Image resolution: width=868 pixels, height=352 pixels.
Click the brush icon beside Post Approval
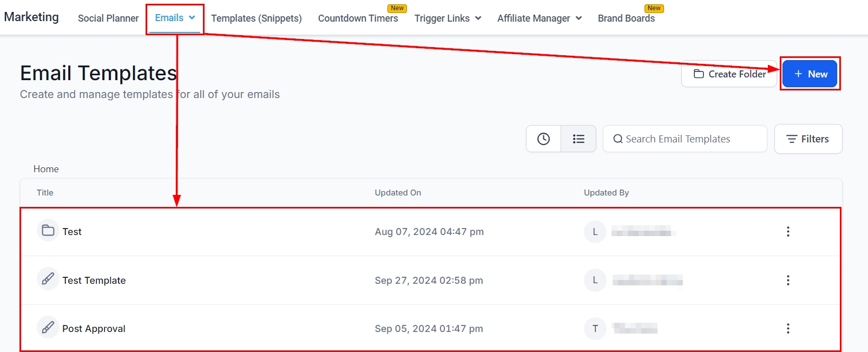coord(48,328)
